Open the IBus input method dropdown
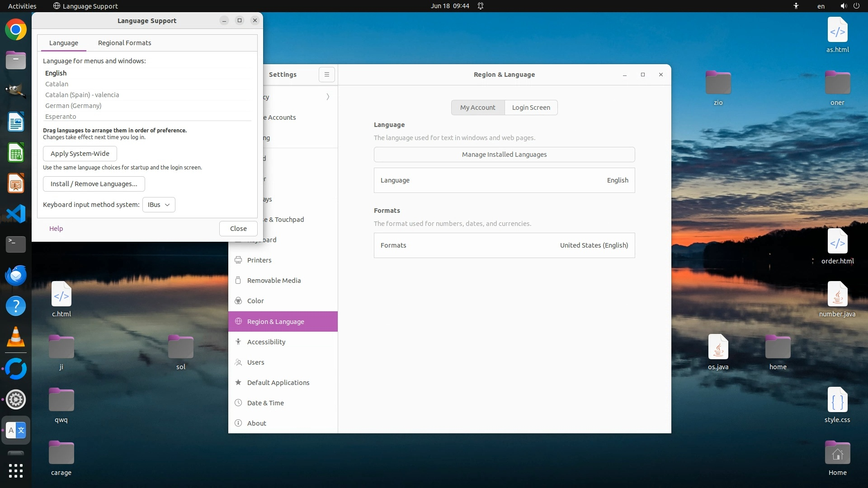868x488 pixels. pyautogui.click(x=159, y=205)
